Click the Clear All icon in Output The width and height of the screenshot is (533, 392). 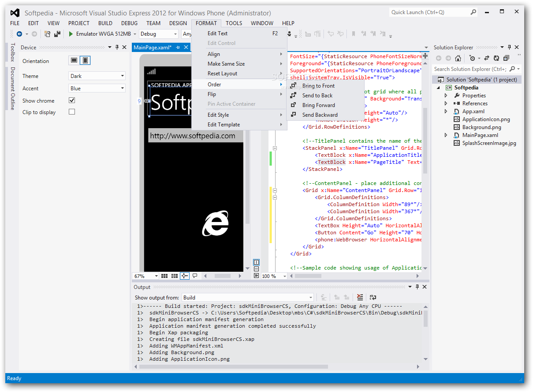(x=360, y=297)
